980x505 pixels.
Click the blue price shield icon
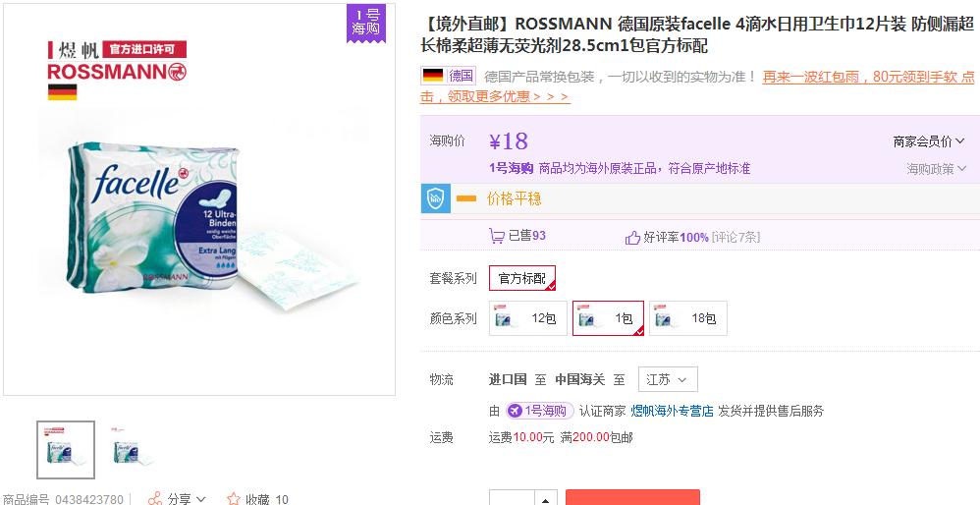tap(436, 198)
